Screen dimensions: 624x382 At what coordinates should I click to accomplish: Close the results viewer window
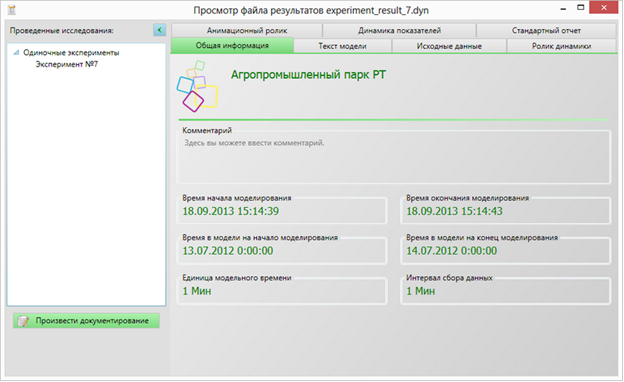[x=604, y=8]
